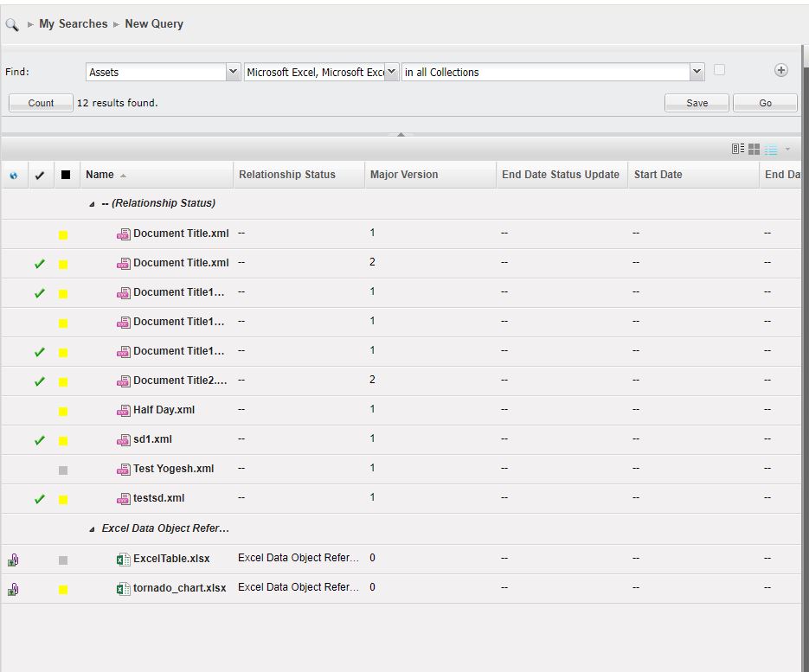Viewport: 809px width, 672px height.
Task: Add a search criterion with plus icon
Action: coord(781,70)
